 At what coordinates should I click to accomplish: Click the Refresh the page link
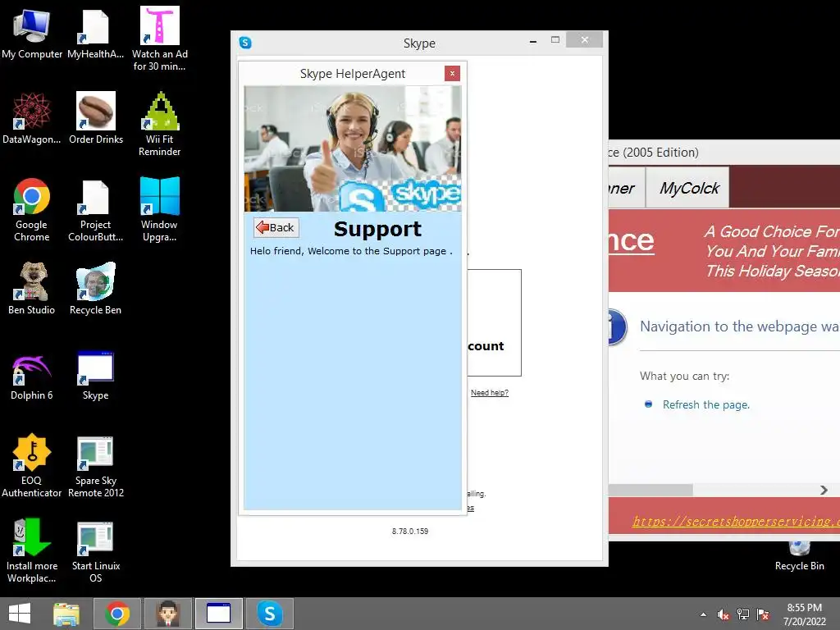[x=706, y=404]
